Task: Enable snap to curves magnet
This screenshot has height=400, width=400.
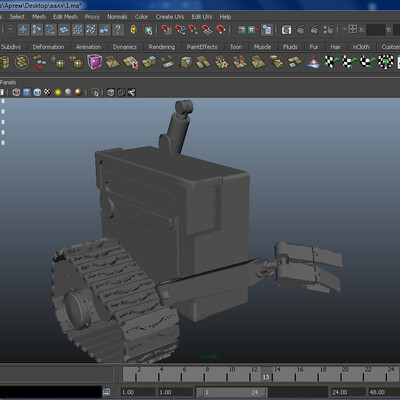Action: click(x=180, y=30)
